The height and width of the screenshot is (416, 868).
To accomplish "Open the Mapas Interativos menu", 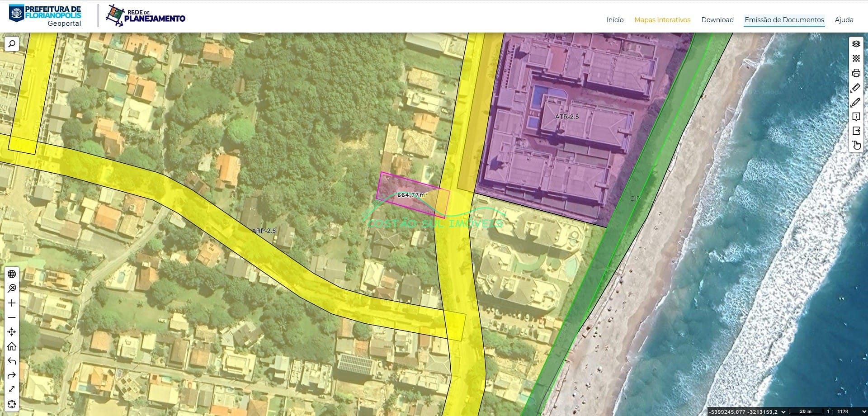I will [x=662, y=20].
